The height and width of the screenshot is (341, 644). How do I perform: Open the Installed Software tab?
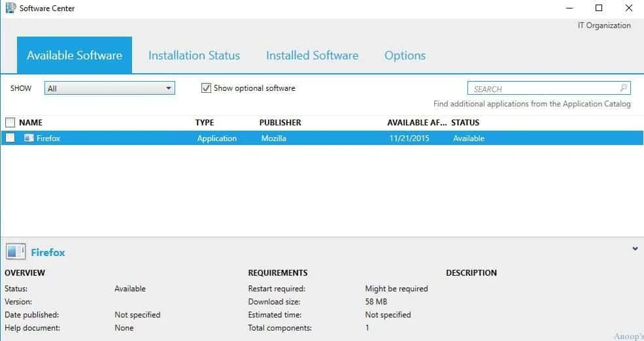(312, 56)
